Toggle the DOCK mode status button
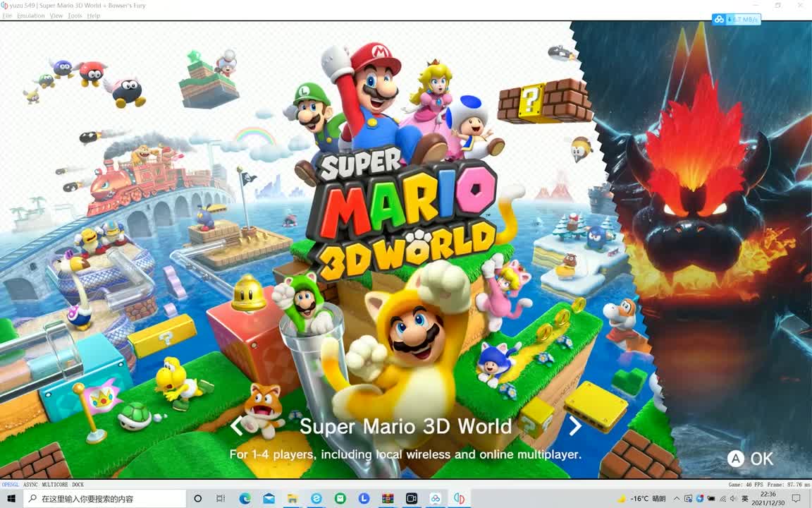 click(x=78, y=485)
